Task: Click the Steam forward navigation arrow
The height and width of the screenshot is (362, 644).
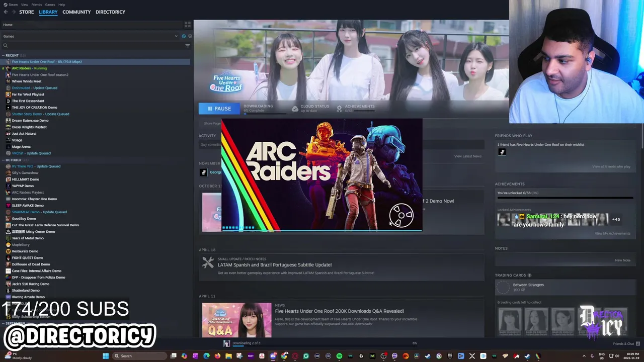Action: click(13, 12)
